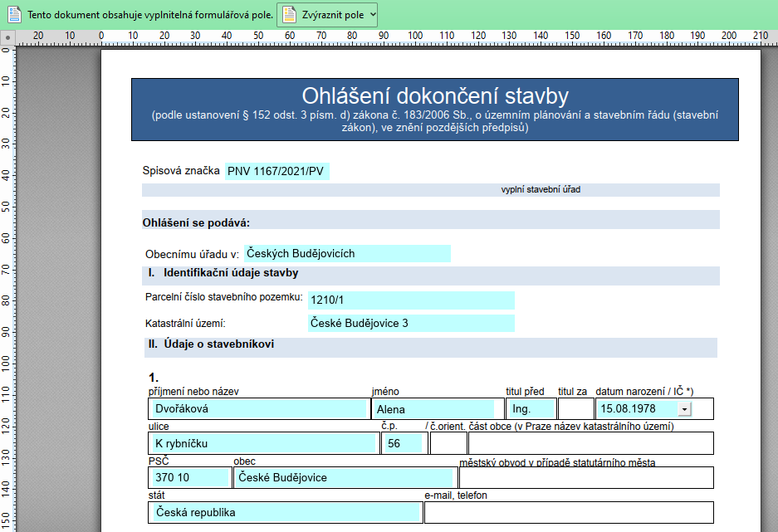
Task: Click the Katastrální území field České Budějovice 3
Action: (411, 323)
